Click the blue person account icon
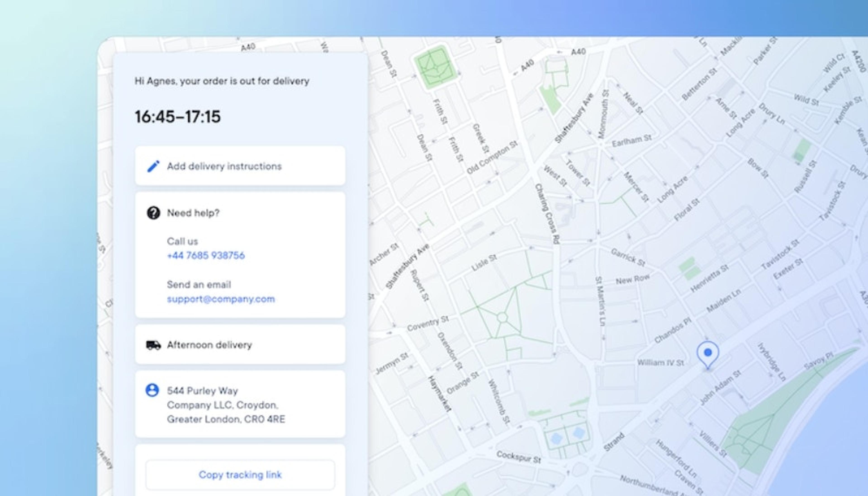This screenshot has width=868, height=496. 152,390
